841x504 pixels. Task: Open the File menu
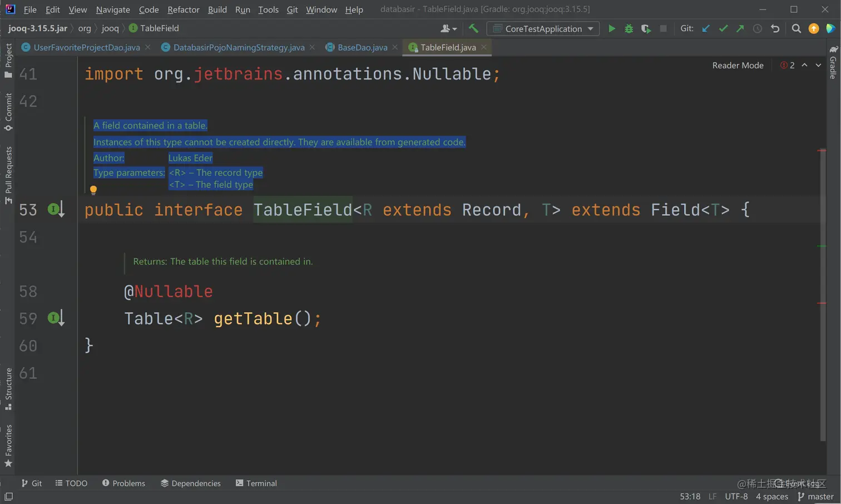pyautogui.click(x=30, y=9)
